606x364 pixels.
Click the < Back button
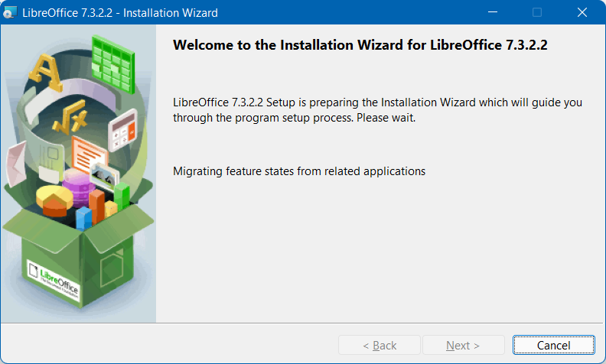coord(380,346)
